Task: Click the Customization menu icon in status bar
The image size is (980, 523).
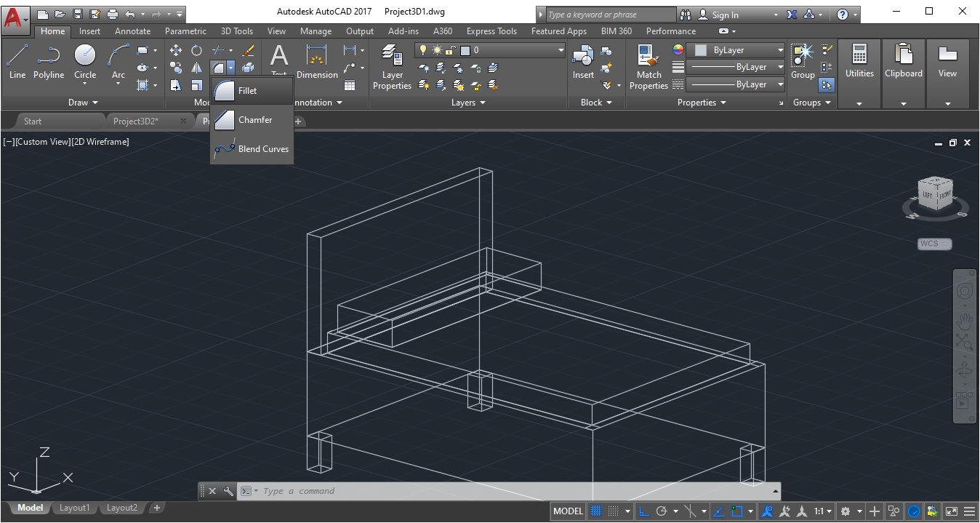Action: point(970,511)
